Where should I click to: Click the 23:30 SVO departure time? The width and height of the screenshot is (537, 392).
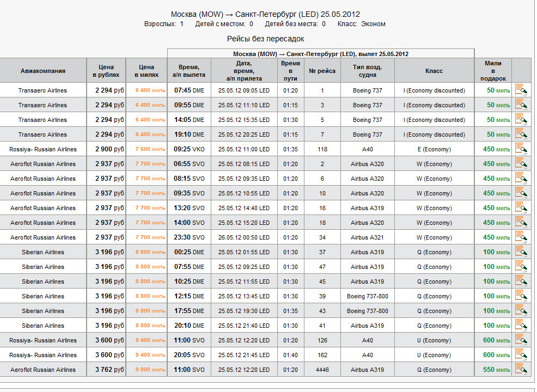coord(189,237)
